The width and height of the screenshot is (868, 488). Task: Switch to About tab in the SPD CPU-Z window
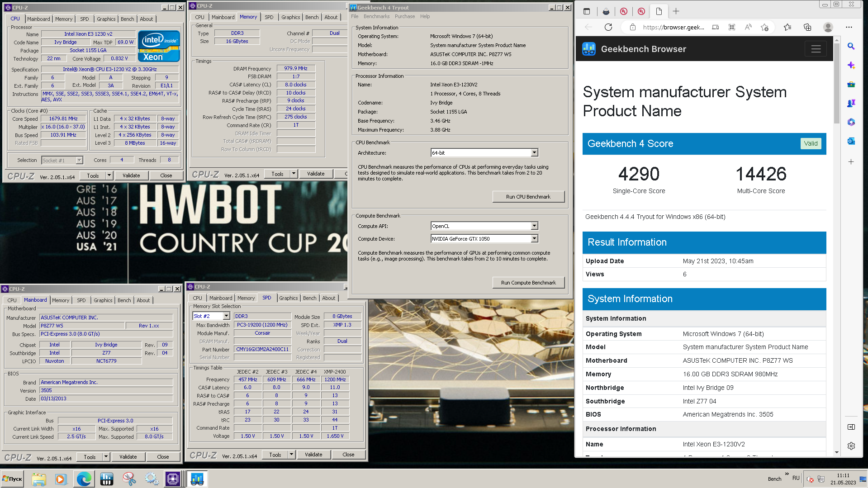pyautogui.click(x=329, y=298)
